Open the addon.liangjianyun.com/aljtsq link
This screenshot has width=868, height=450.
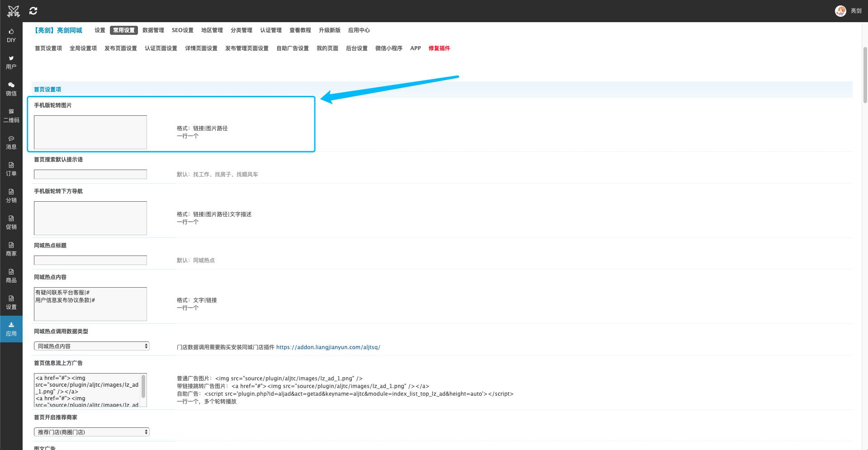(x=328, y=347)
